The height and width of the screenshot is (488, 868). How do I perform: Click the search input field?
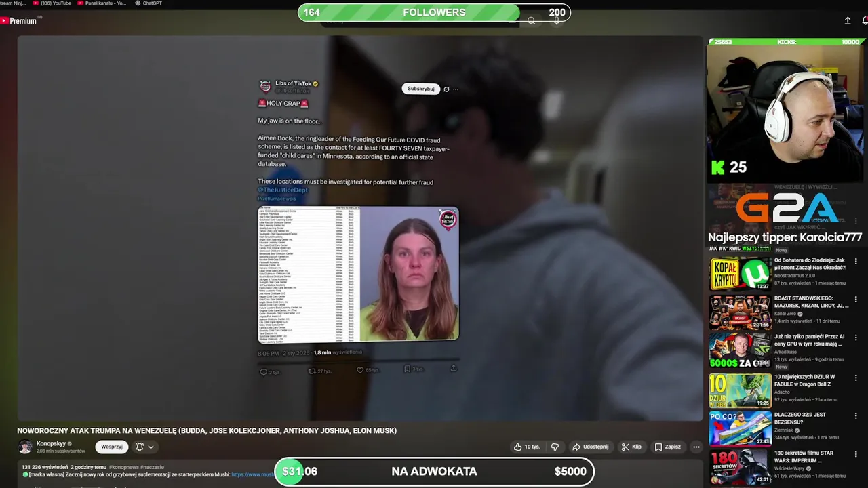420,21
